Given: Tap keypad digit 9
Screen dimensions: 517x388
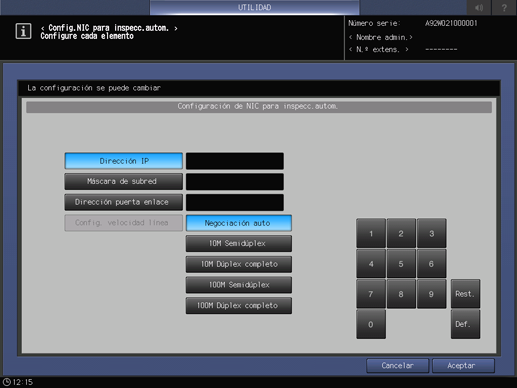Looking at the screenshot, I should pos(431,294).
